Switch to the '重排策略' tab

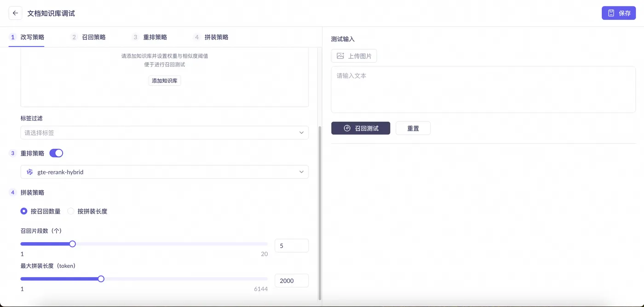point(149,37)
